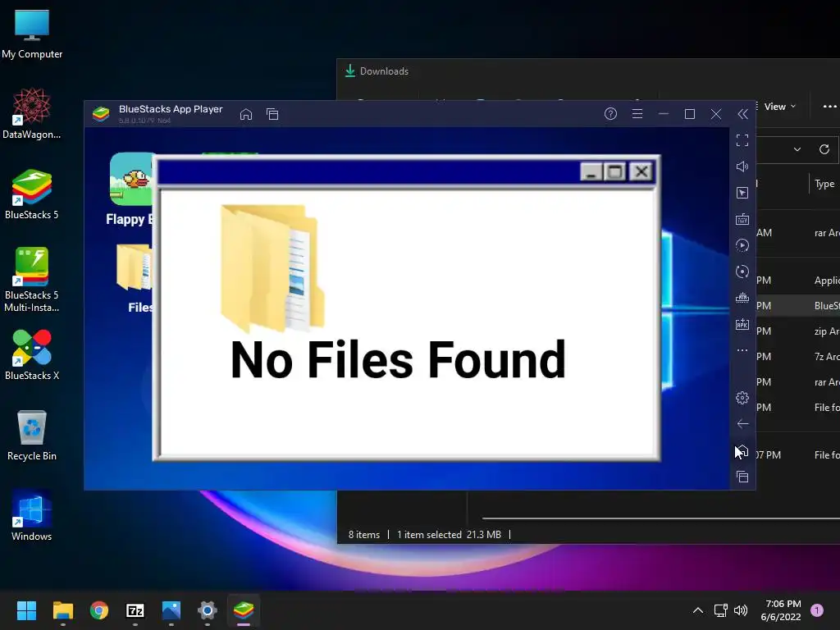The width and height of the screenshot is (840, 630).
Task: Select the BlueStacks 5 desktop shortcut
Action: [x=32, y=194]
